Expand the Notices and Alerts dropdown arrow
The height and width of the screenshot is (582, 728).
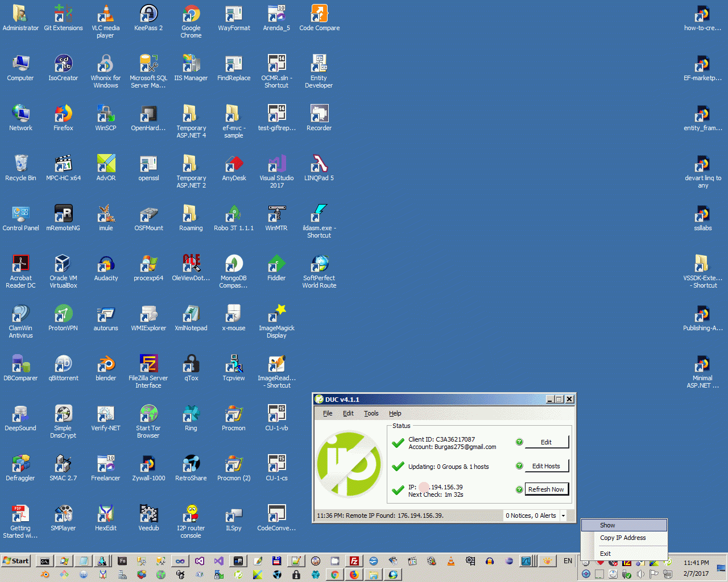point(564,516)
